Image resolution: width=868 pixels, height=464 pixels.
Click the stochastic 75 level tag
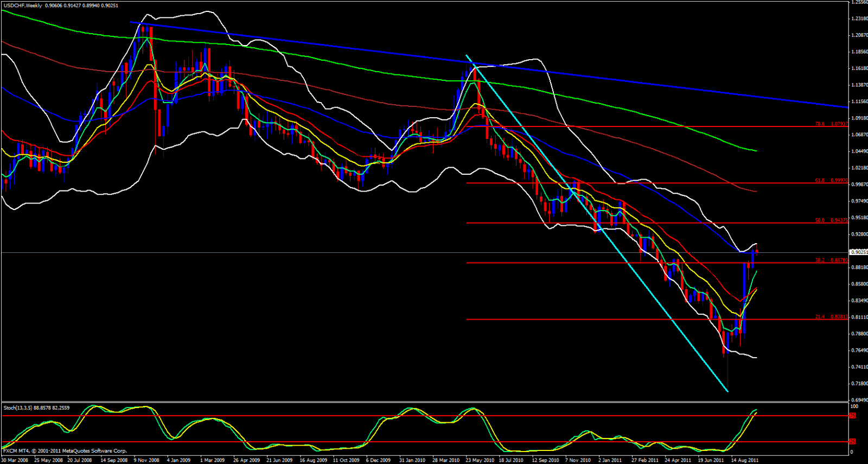852,416
